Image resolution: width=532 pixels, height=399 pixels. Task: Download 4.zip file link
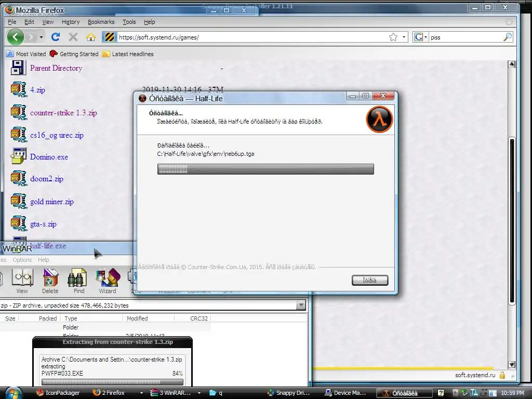[x=37, y=90]
